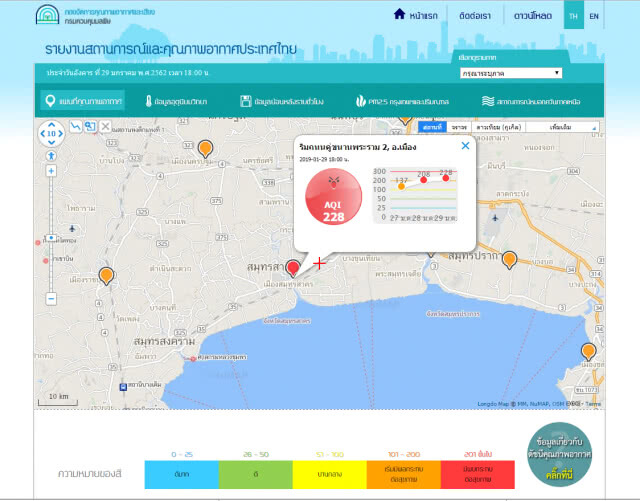Click the orange marker near นครปฐม
This screenshot has height=501, width=640.
point(205,149)
